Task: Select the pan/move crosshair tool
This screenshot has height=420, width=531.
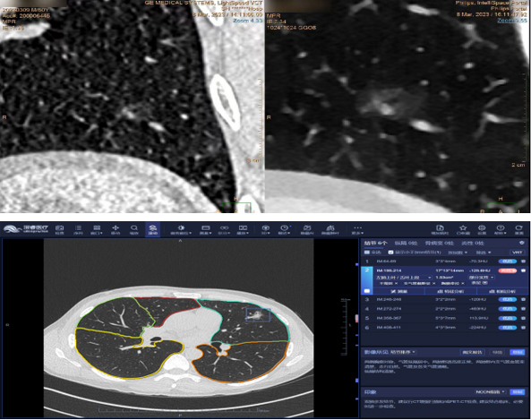Action: 116,229
